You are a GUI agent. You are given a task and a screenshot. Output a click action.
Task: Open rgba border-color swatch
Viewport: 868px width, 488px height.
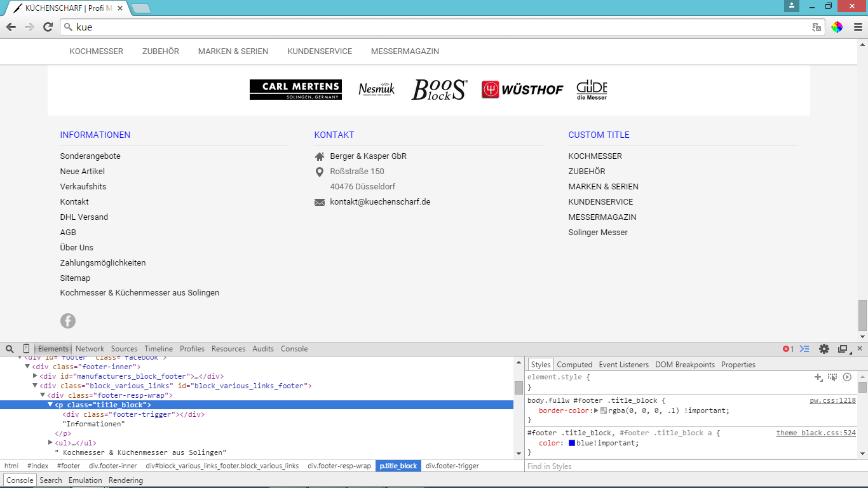tap(604, 410)
